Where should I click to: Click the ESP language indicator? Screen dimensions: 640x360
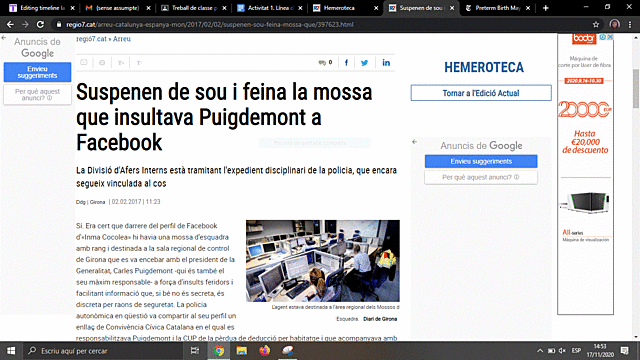(x=576, y=351)
